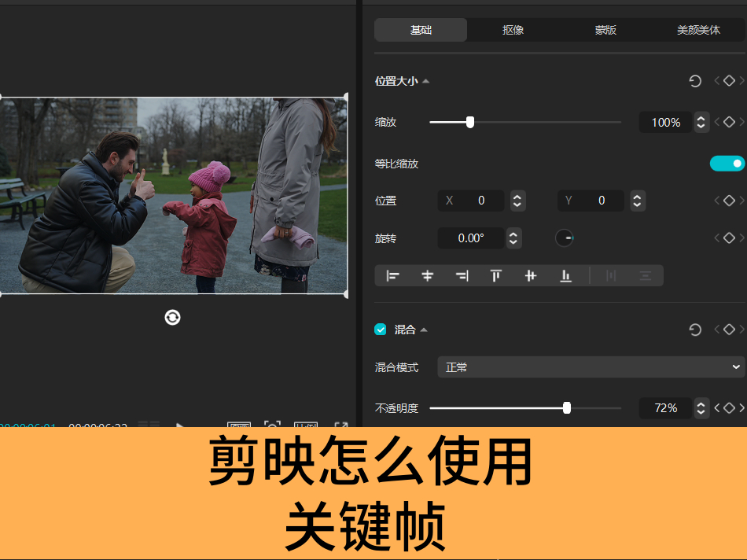Collapse the 位置大小 section
747x560 pixels.
coord(426,82)
